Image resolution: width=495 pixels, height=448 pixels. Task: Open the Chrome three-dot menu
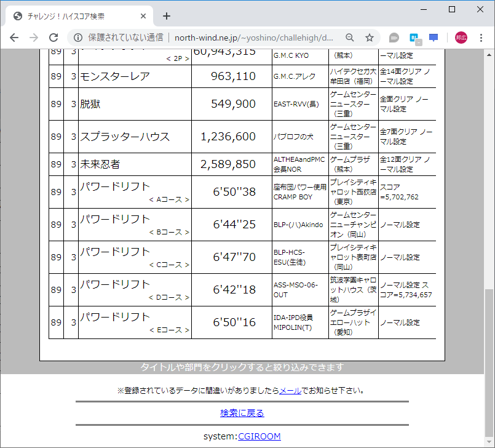pos(481,38)
